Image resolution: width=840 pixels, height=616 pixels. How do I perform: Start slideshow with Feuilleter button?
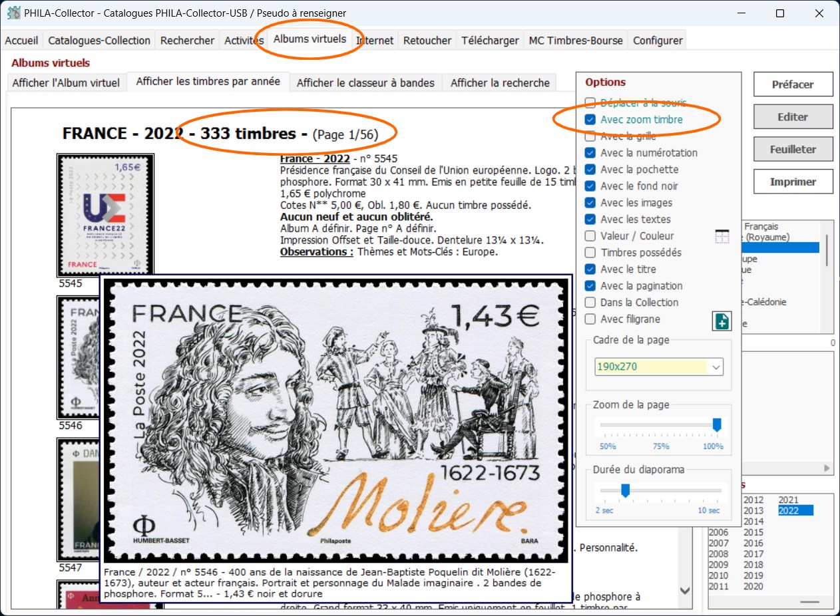coord(793,149)
